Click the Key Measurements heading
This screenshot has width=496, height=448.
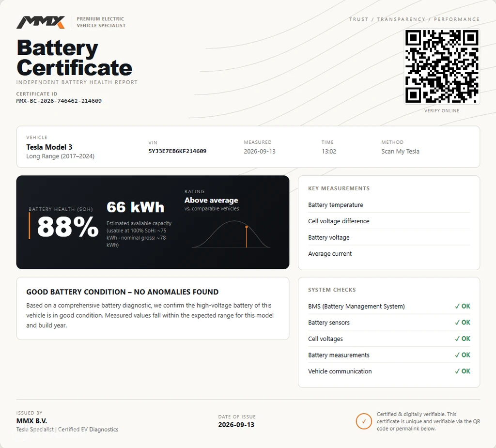(339, 188)
